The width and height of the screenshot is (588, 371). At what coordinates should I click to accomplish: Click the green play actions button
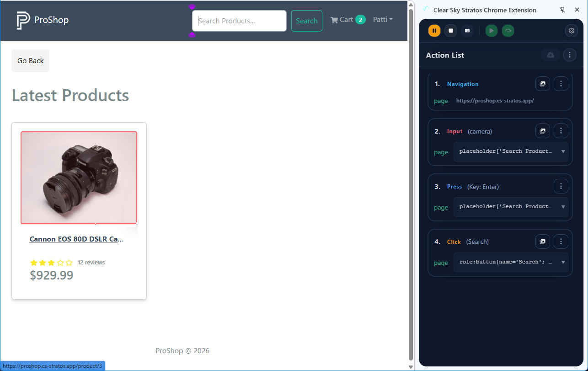click(x=491, y=31)
